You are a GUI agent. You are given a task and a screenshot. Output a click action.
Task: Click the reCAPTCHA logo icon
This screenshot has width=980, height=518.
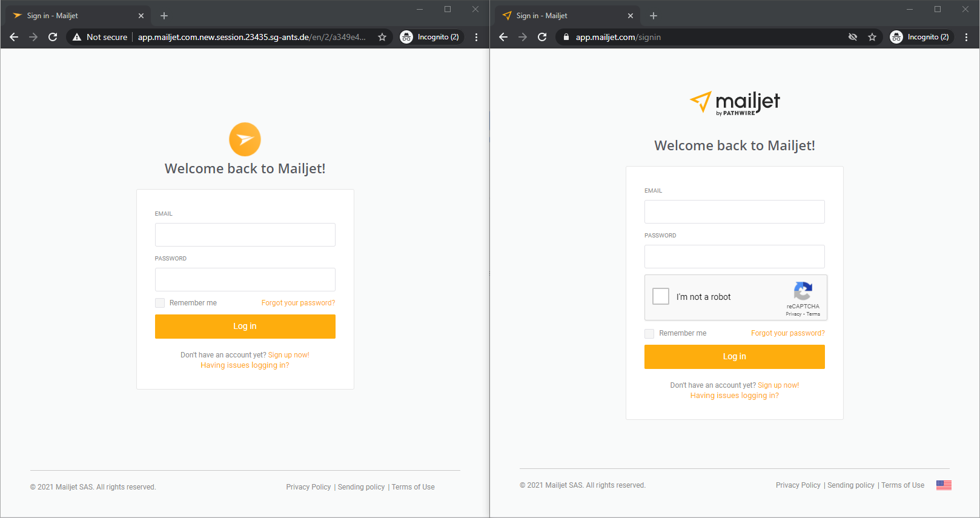[x=803, y=291]
